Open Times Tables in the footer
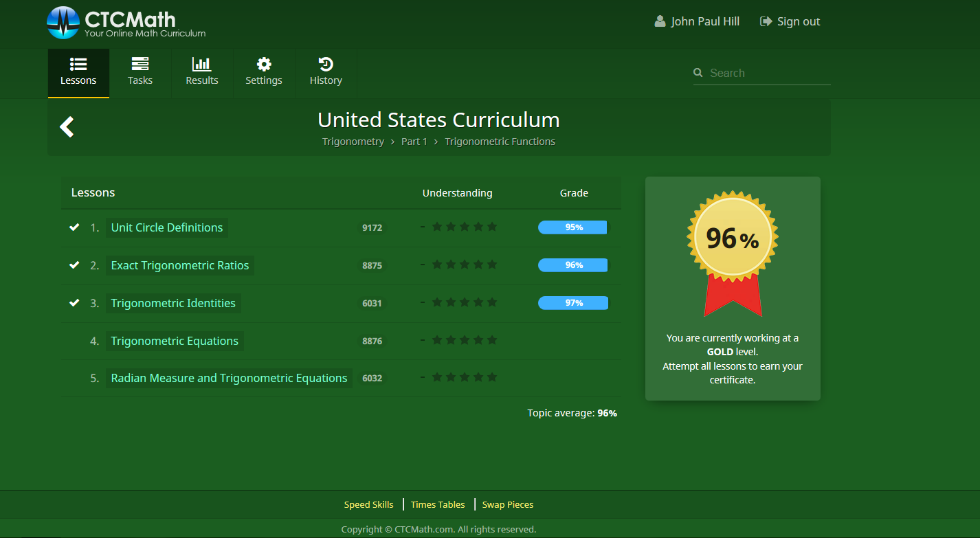The height and width of the screenshot is (538, 980). coord(438,504)
